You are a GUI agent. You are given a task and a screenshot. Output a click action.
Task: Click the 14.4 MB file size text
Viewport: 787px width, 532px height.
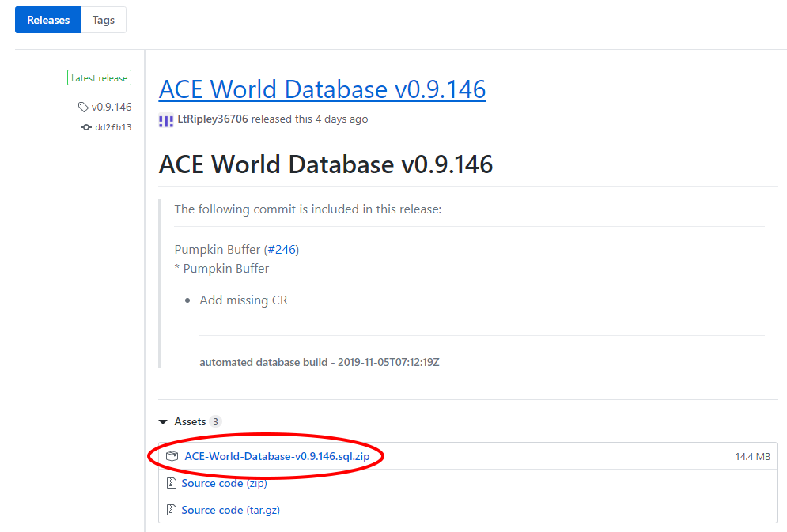(x=753, y=456)
